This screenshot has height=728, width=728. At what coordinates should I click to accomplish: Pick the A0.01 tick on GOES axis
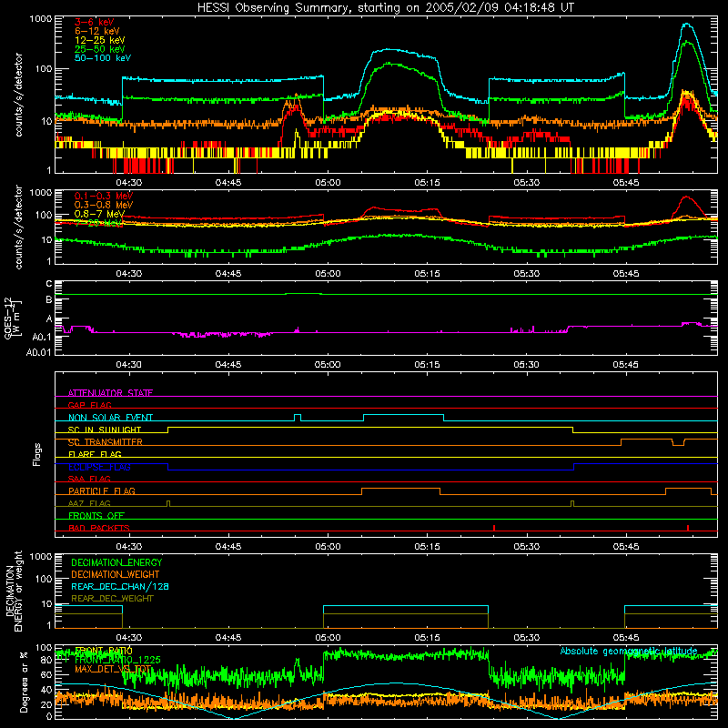(39, 352)
